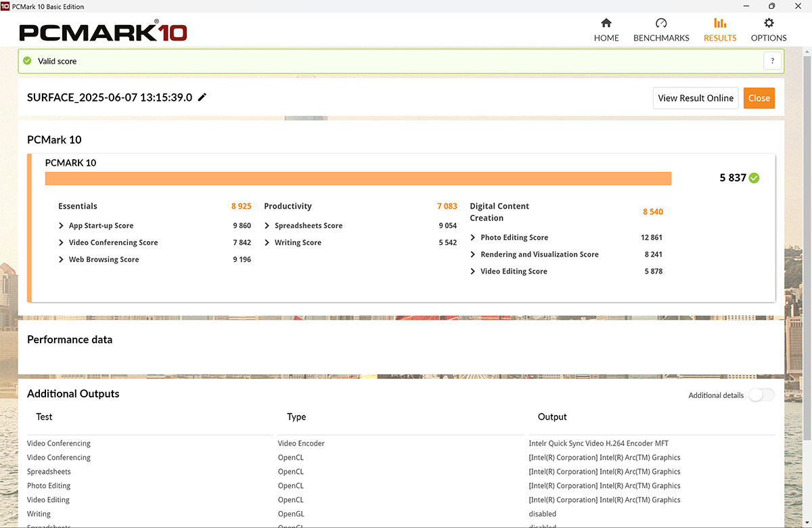
Task: Click the Photo Editing row in Additional Outputs
Action: [x=401, y=486]
